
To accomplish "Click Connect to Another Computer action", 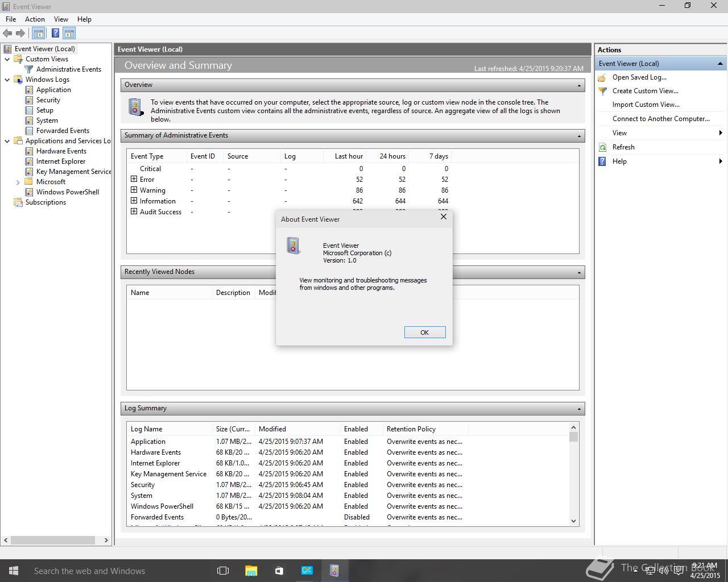I will pos(661,119).
